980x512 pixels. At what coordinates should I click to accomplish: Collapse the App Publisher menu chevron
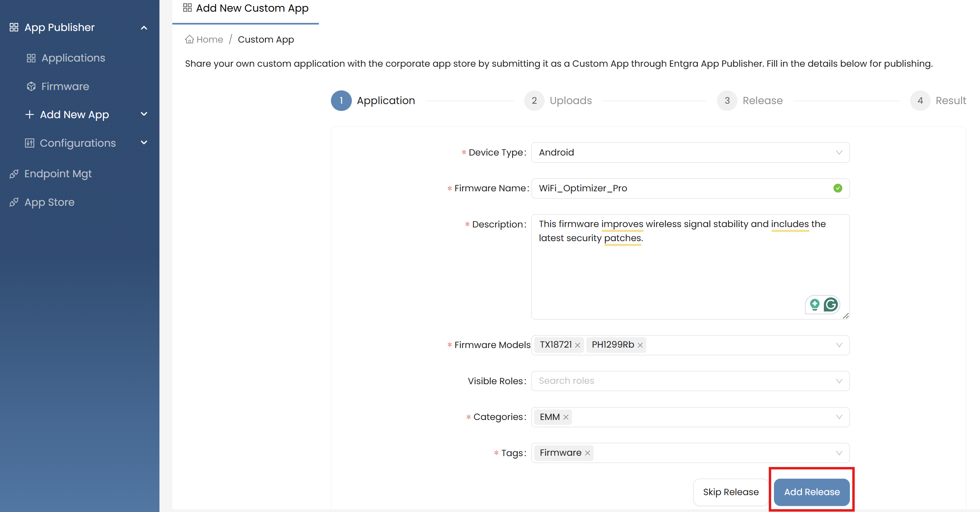144,28
